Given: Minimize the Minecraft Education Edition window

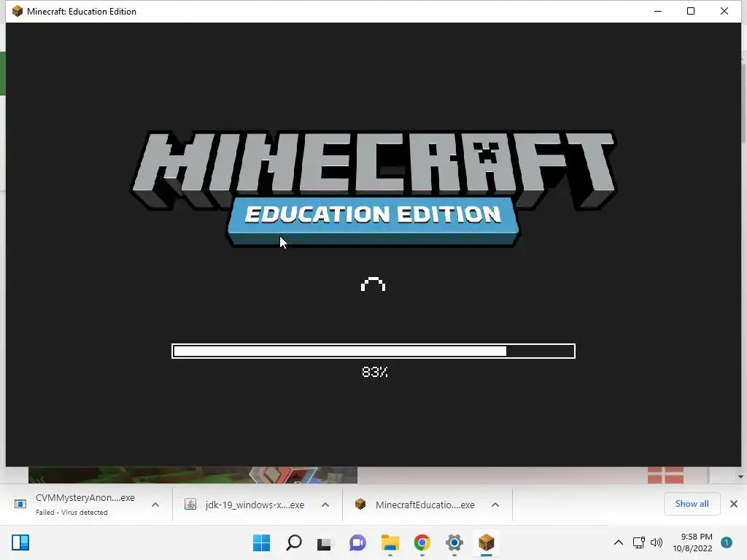Looking at the screenshot, I should click(658, 11).
